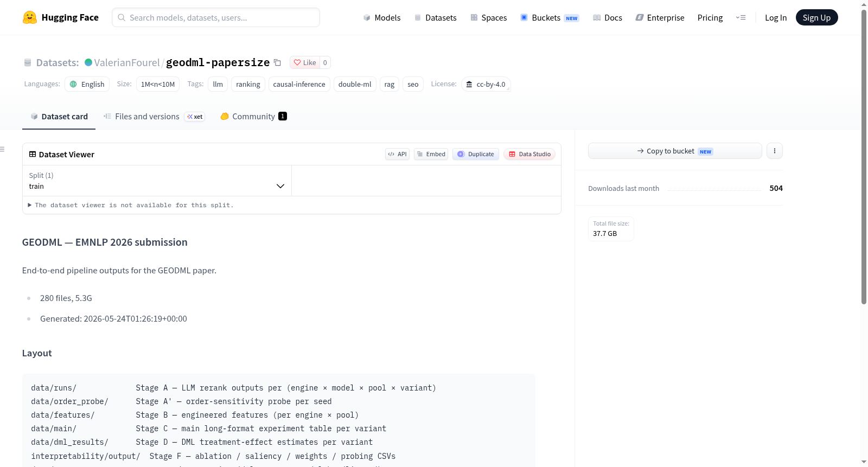
Task: Click the Hugging Face logo icon
Action: pyautogui.click(x=30, y=17)
